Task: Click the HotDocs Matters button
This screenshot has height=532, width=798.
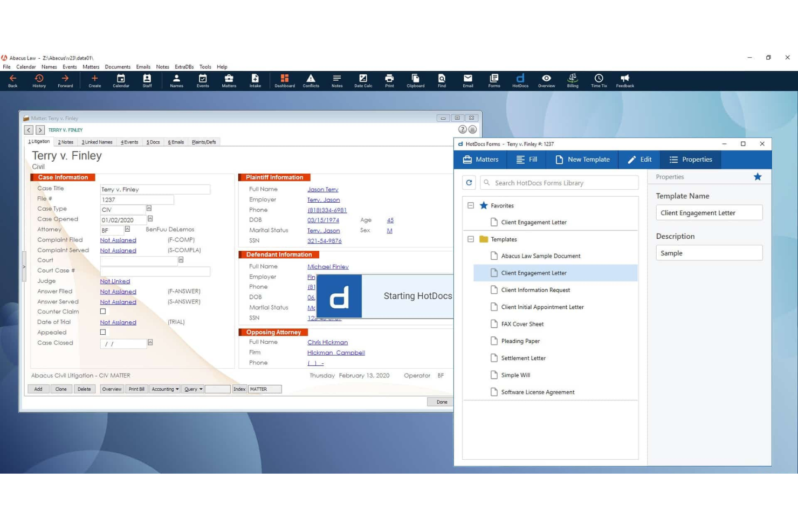Action: 480,160
